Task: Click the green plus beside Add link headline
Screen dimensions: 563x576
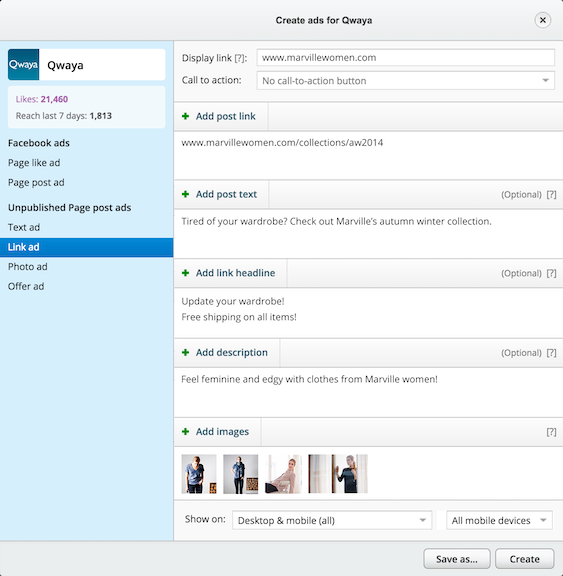Action: pyautogui.click(x=185, y=273)
